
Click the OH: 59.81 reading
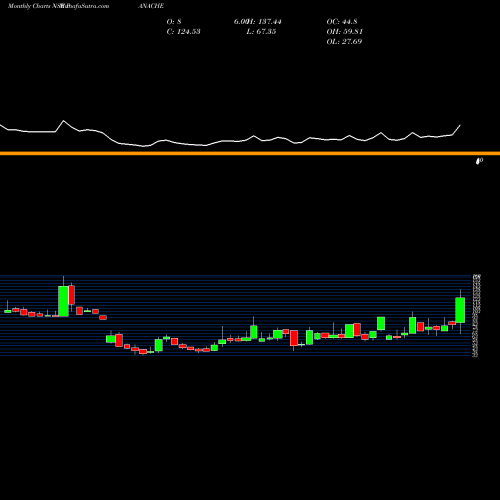tap(344, 31)
